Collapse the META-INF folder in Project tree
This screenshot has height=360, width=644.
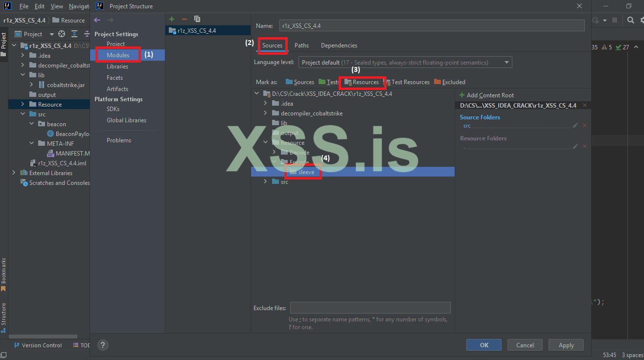coord(31,144)
